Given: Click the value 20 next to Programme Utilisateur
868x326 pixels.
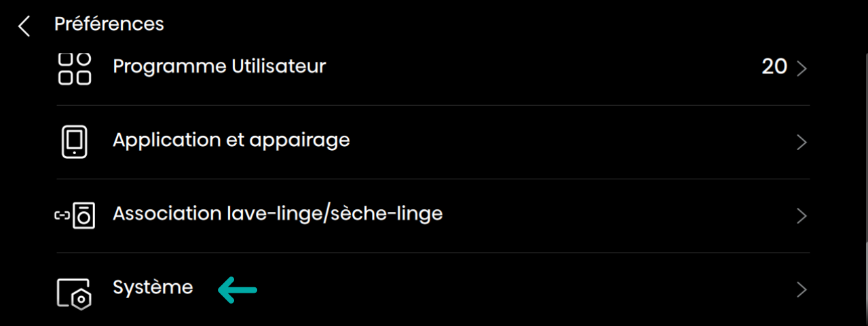Looking at the screenshot, I should pos(774,67).
